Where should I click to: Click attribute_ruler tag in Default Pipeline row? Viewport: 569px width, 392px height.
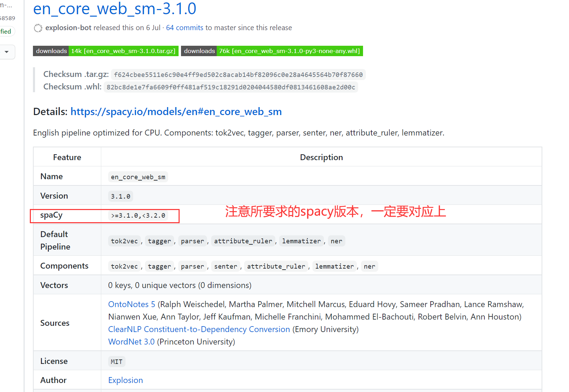[x=243, y=241]
